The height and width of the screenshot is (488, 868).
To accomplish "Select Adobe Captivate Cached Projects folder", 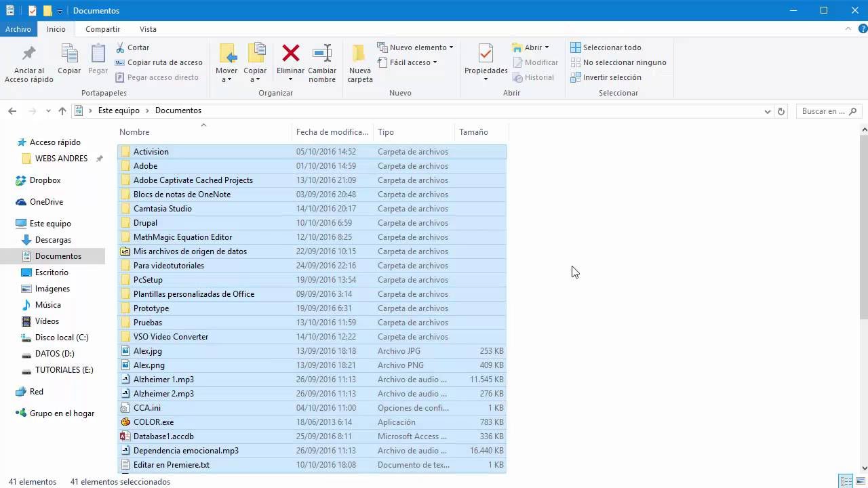I will click(x=312, y=180).
